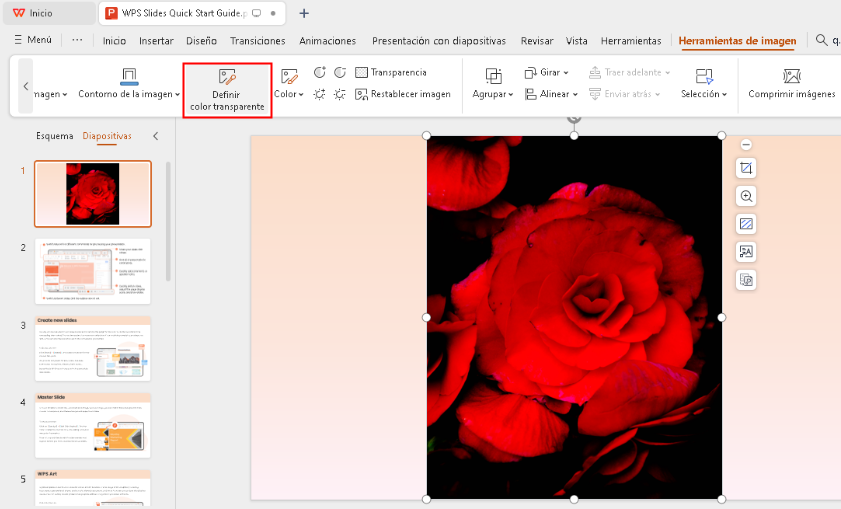Viewport: 841px width, 509px height.
Task: Open the Transiciones ribbon tab
Action: coord(257,41)
